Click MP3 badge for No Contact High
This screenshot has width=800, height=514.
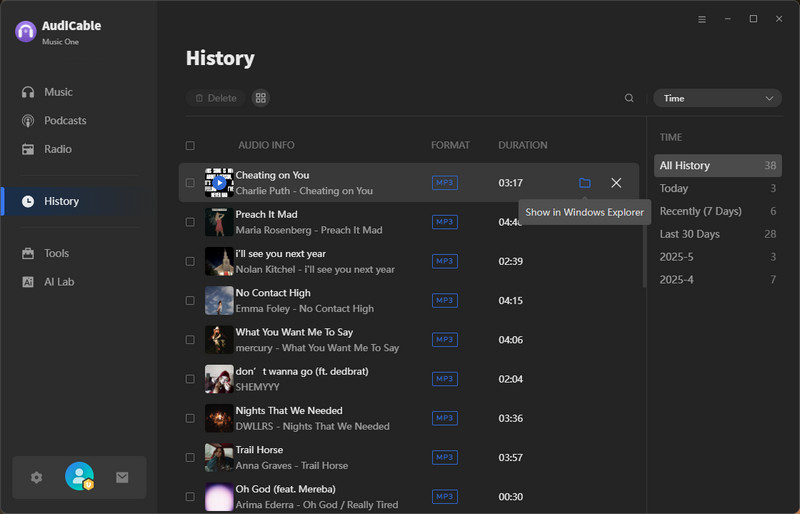tap(445, 301)
